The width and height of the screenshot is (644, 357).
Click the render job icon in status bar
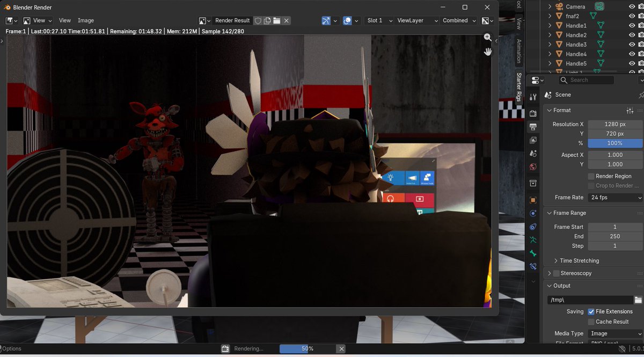click(x=226, y=348)
